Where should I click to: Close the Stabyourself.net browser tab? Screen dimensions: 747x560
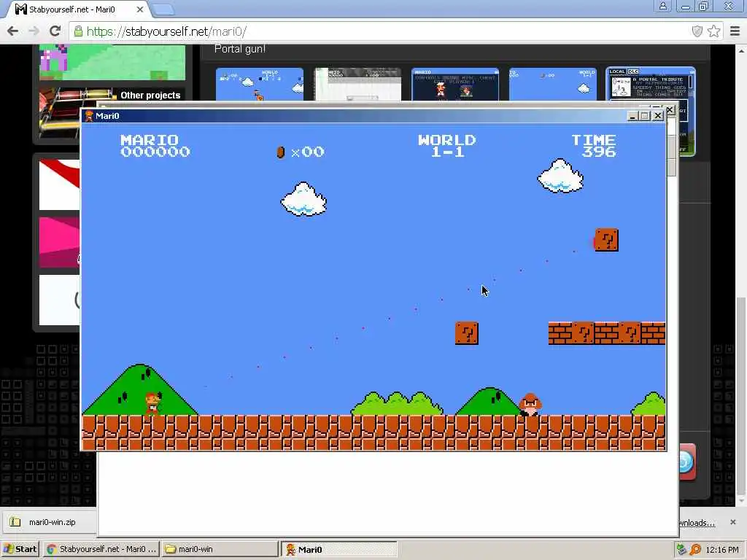pyautogui.click(x=139, y=9)
